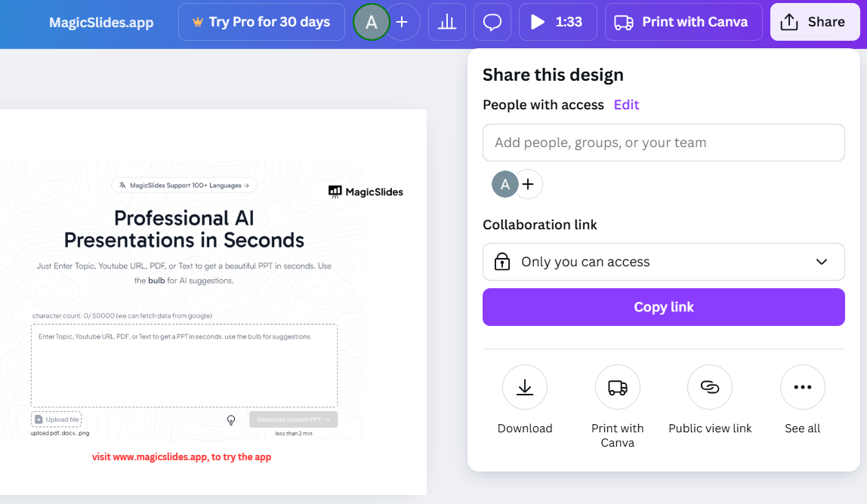Start presentation with the play button

tap(558, 22)
